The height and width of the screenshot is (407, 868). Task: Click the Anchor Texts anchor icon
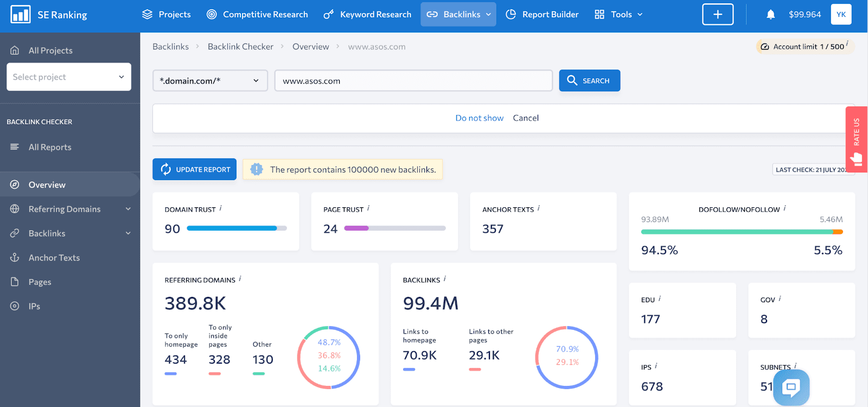tap(15, 258)
